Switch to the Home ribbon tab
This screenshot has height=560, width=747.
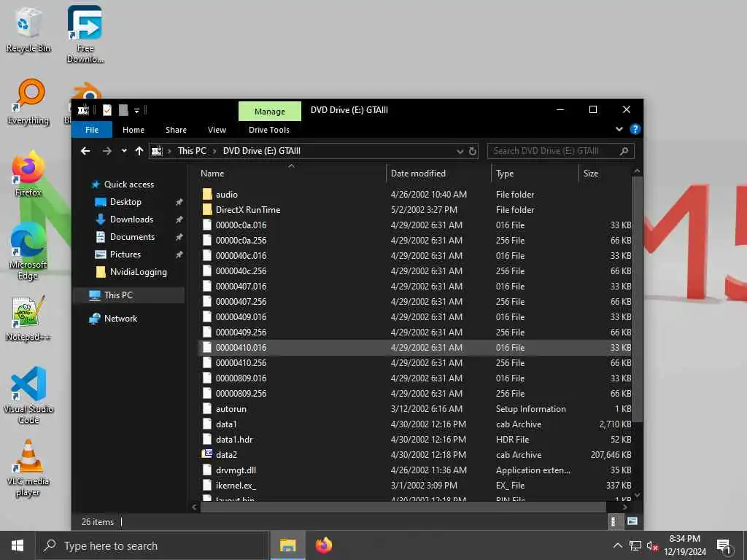(133, 130)
